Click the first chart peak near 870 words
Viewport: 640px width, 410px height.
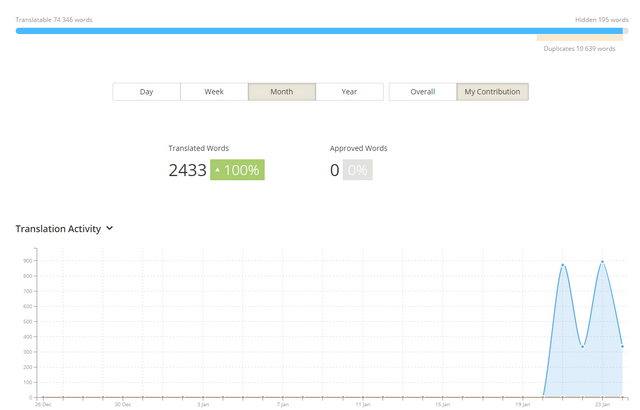click(562, 265)
